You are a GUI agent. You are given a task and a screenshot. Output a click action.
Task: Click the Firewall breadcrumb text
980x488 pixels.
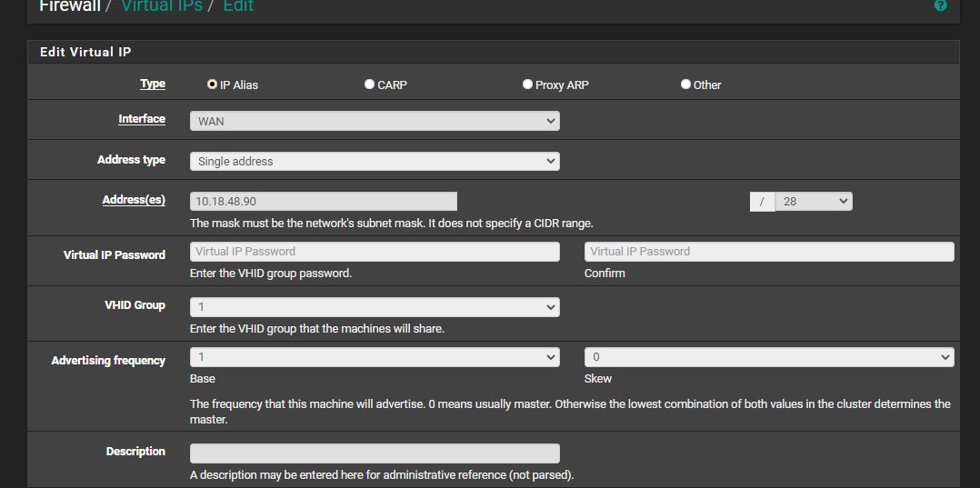[x=70, y=6]
